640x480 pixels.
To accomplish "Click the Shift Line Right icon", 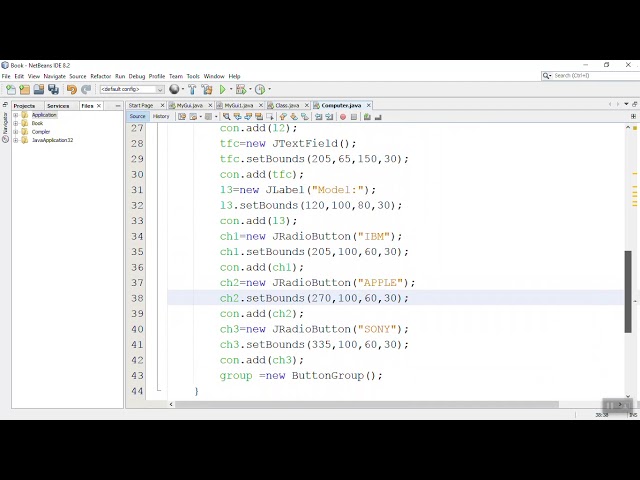I will click(329, 117).
